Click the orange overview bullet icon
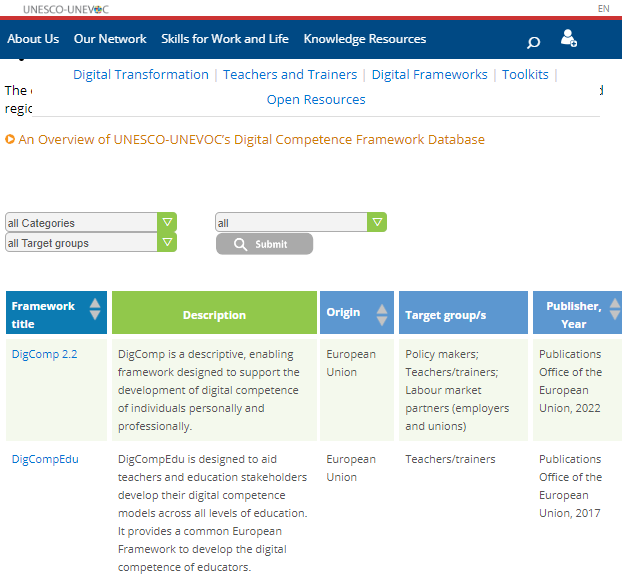 click(x=10, y=139)
